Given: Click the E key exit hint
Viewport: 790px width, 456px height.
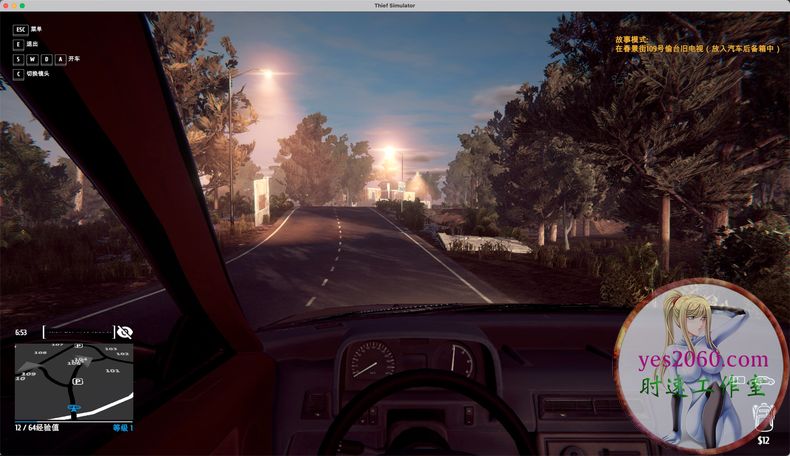Looking at the screenshot, I should click(18, 45).
